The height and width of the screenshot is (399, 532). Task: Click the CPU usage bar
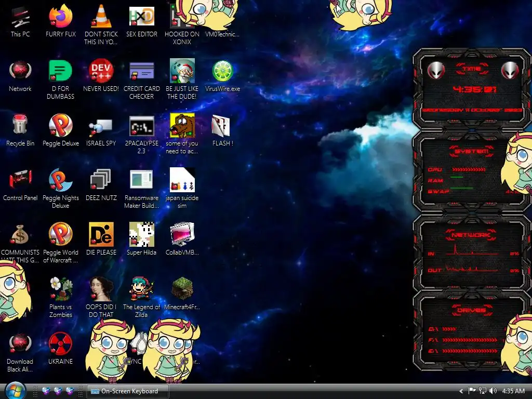(469, 169)
